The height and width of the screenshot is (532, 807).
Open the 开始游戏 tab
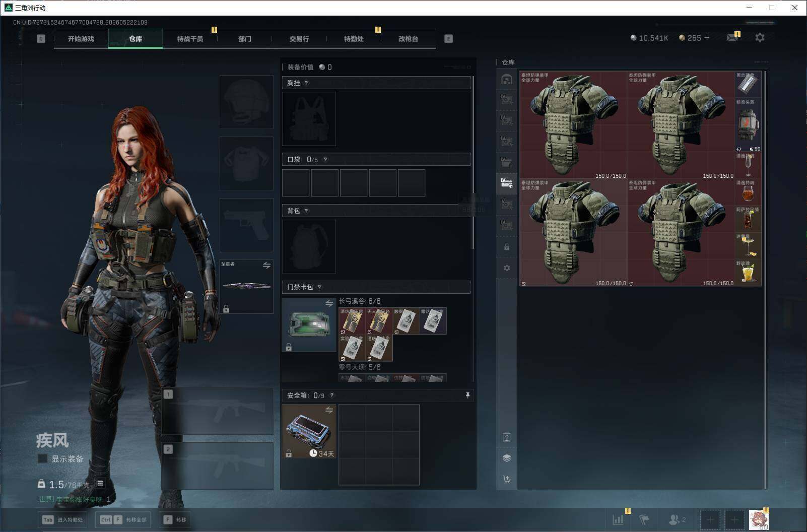coord(81,39)
